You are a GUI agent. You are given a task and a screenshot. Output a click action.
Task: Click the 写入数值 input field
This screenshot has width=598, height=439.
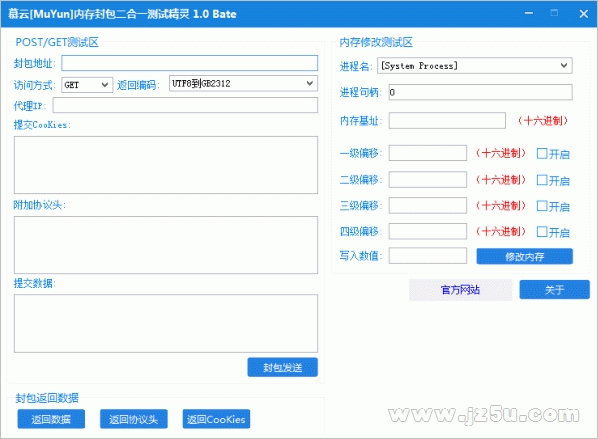(x=428, y=256)
